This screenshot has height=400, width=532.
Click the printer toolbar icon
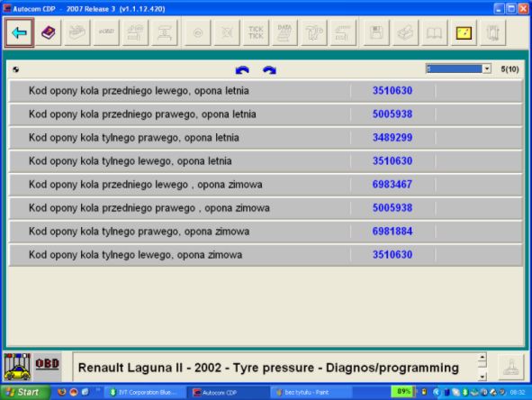405,32
